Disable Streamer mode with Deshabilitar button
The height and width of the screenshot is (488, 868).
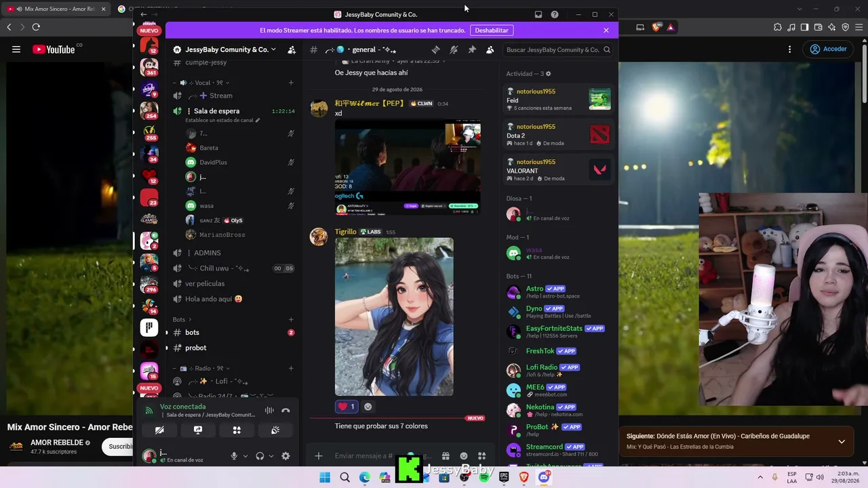[492, 30]
